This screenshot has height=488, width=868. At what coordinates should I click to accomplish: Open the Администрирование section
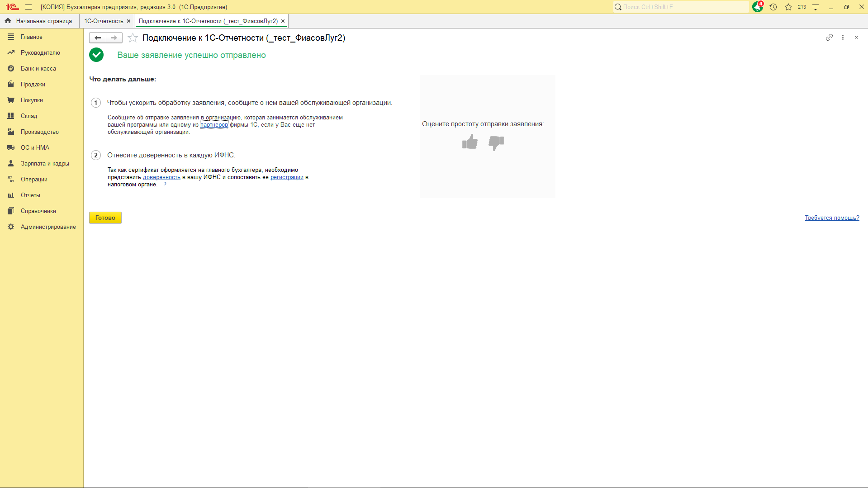click(x=42, y=227)
